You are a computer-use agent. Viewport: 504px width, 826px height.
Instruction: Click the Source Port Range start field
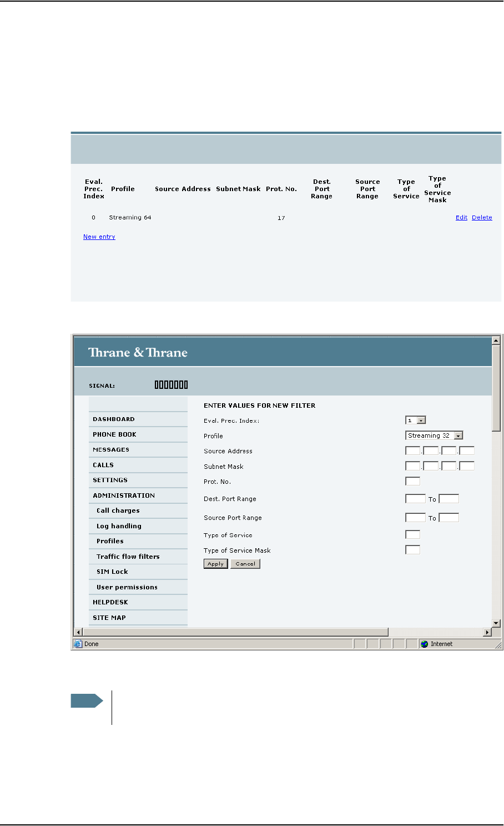pos(415,518)
